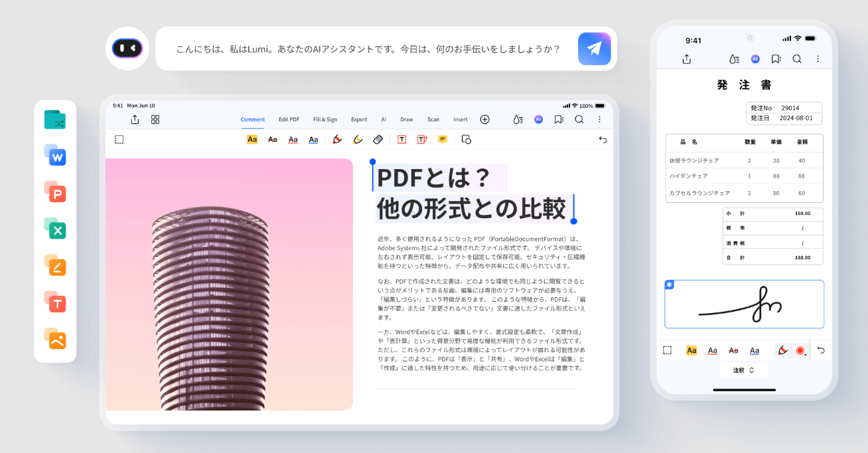
Task: Open the ink droplet settings on tablet
Action: click(518, 119)
